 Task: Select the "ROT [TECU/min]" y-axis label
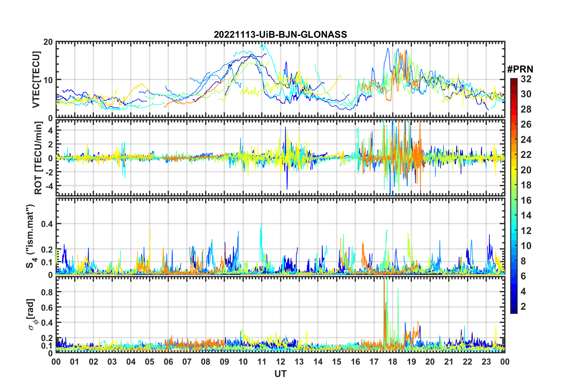point(38,158)
